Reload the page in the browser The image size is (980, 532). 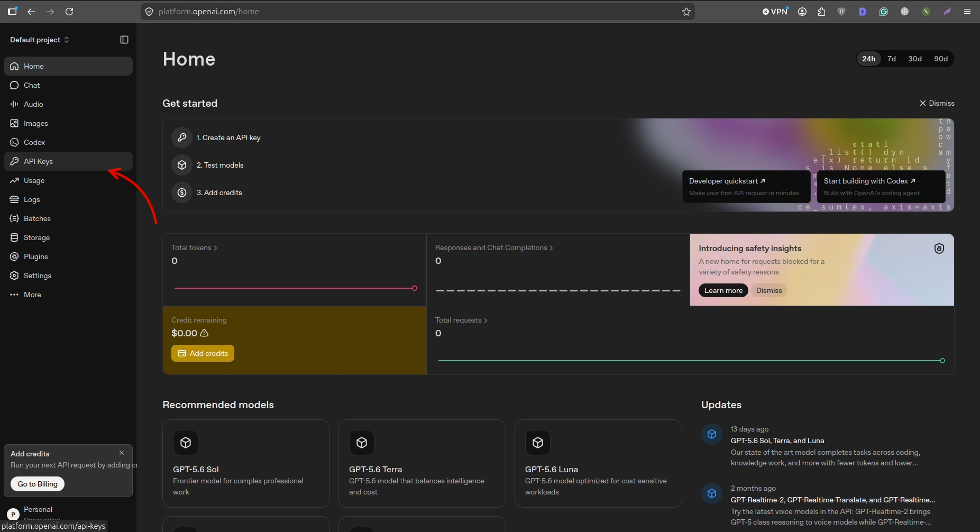click(x=69, y=11)
